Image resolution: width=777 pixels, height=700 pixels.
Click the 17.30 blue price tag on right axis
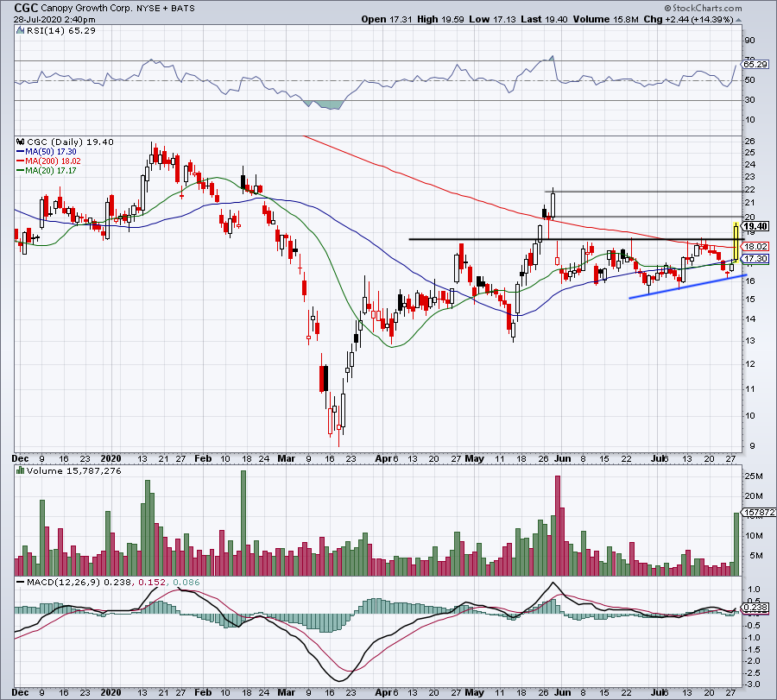[755, 259]
